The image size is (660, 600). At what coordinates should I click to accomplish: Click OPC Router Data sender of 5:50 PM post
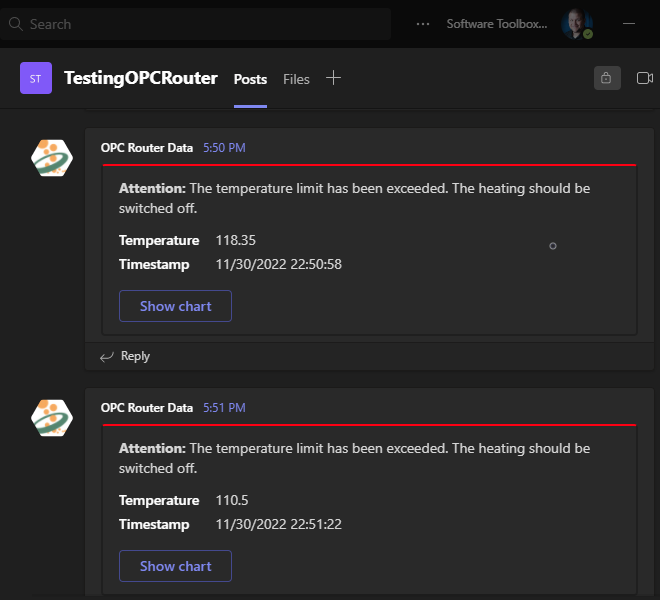pos(146,148)
